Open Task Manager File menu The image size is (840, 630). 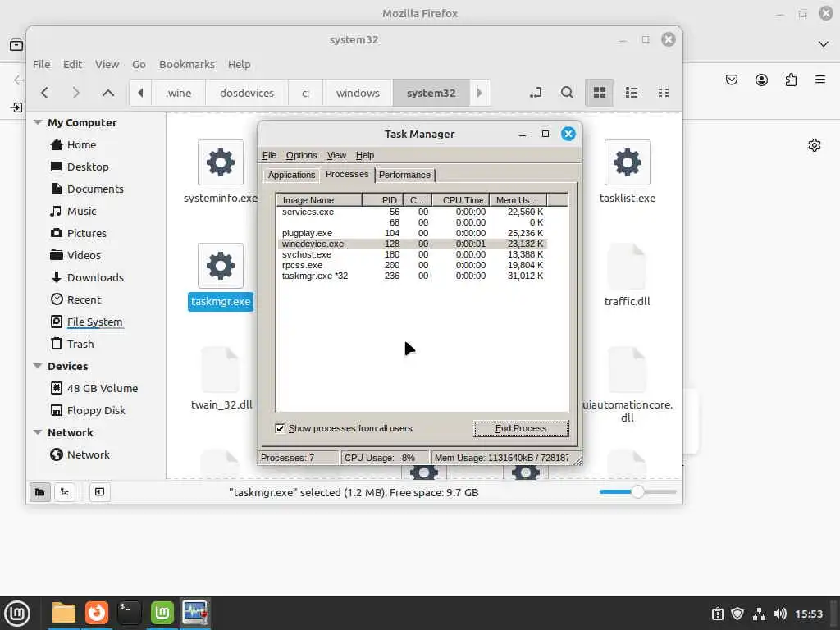(x=269, y=155)
